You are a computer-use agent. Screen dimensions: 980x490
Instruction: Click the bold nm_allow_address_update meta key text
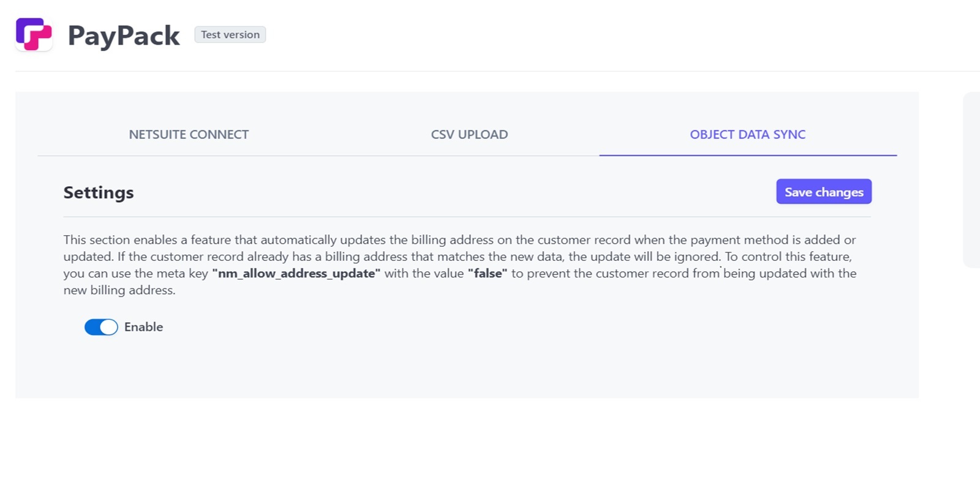295,274
